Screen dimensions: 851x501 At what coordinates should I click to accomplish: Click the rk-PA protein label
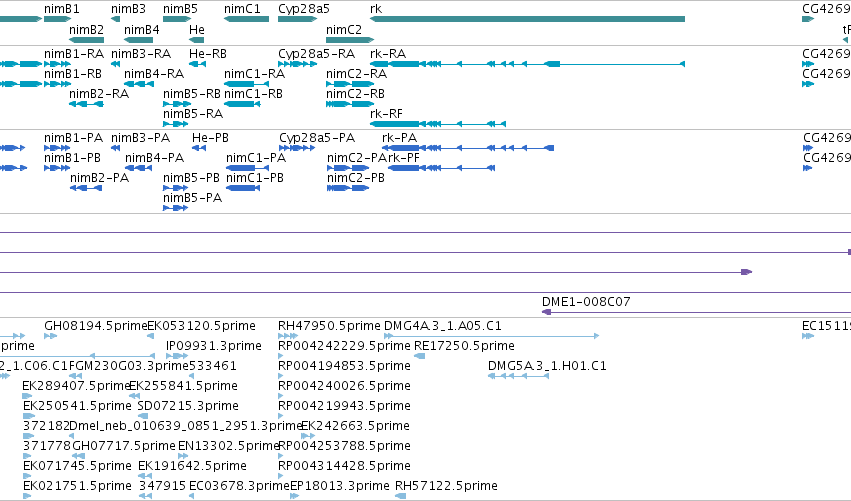[400, 138]
